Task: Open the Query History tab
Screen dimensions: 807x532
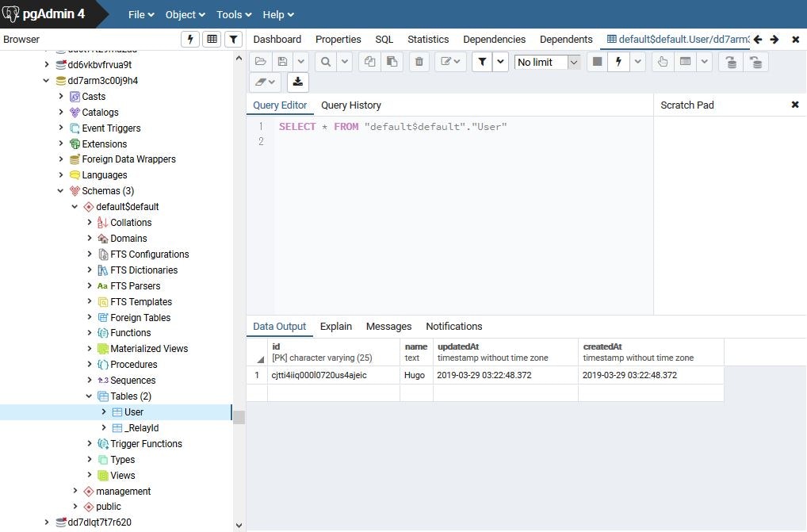Action: (351, 105)
